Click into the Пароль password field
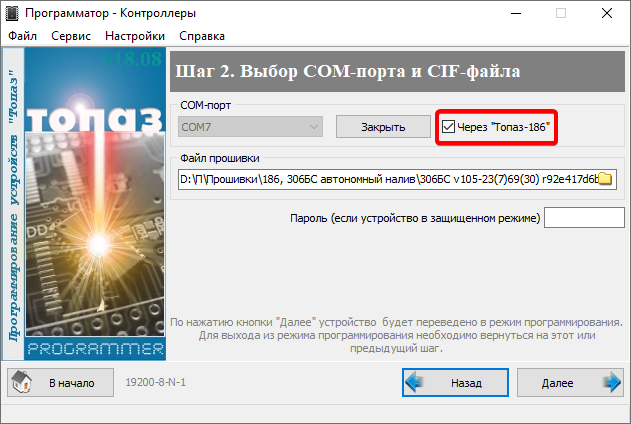 tap(584, 218)
